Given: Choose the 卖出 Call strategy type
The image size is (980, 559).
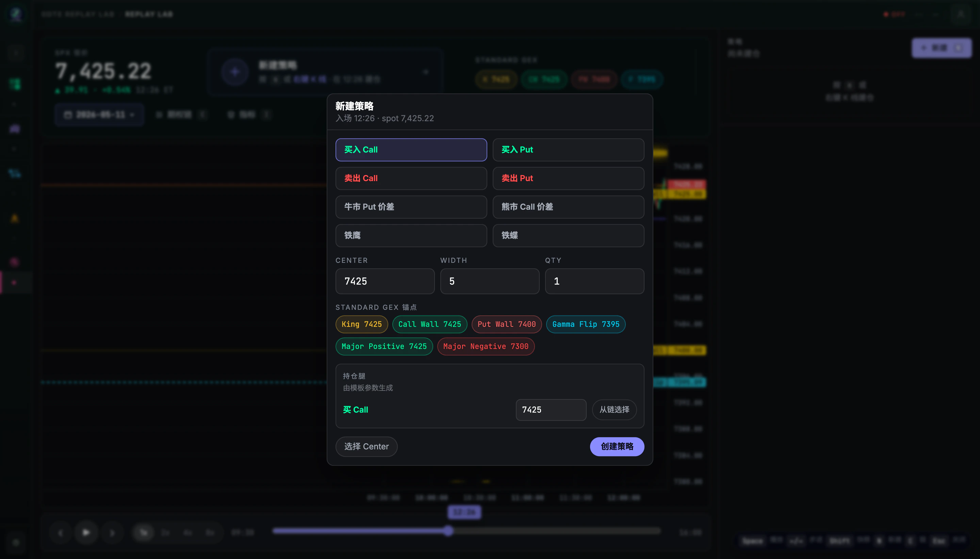Looking at the screenshot, I should pyautogui.click(x=411, y=178).
